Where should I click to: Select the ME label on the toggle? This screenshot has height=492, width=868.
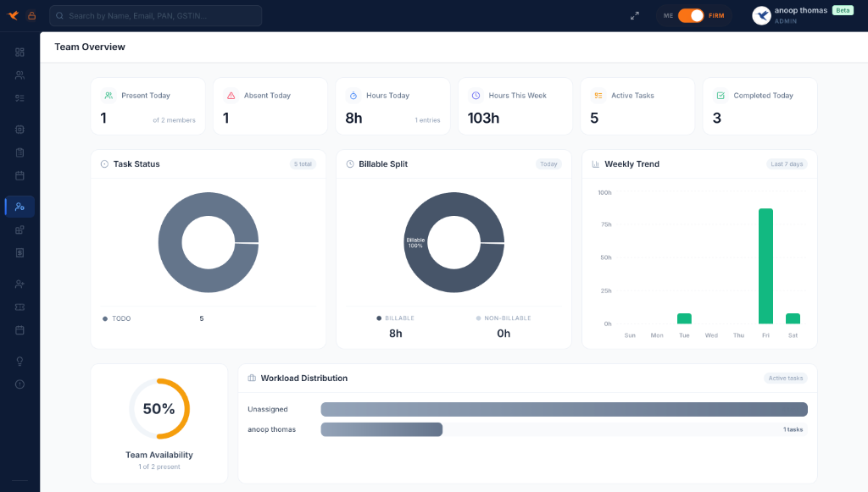668,15
